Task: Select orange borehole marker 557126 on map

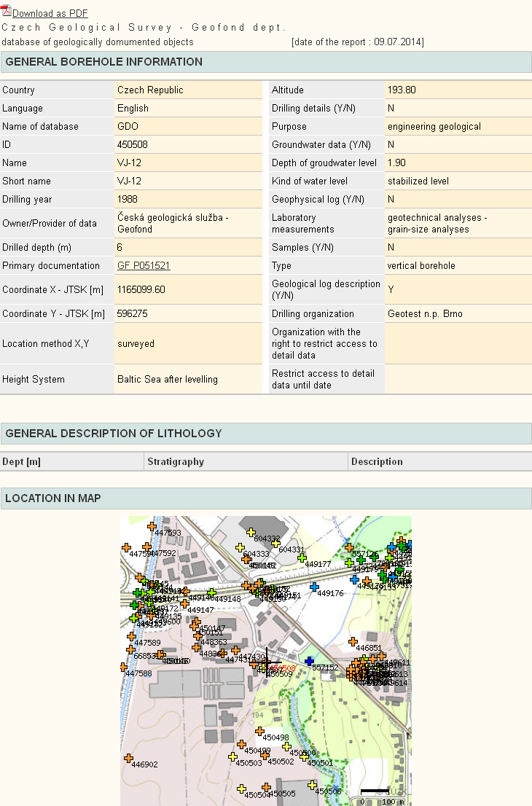Action: click(350, 547)
